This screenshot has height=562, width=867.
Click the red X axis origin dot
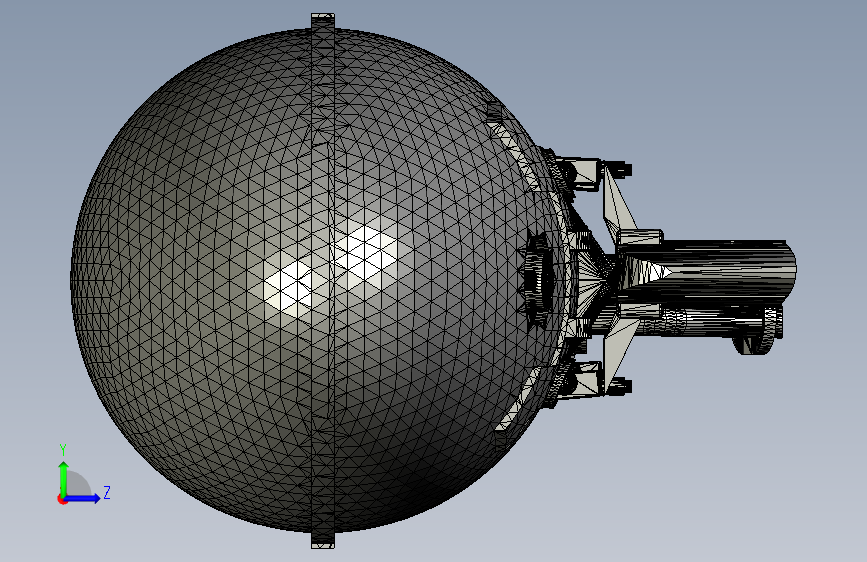[x=62, y=499]
